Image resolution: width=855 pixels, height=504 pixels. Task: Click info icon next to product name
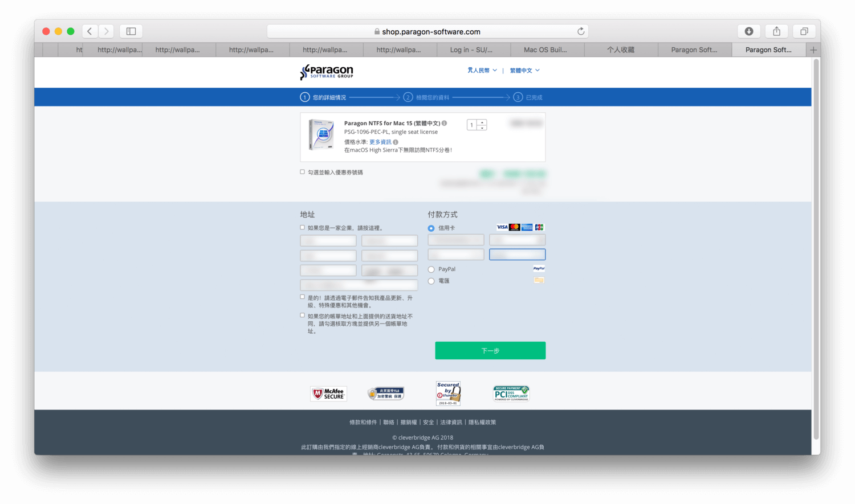445,123
